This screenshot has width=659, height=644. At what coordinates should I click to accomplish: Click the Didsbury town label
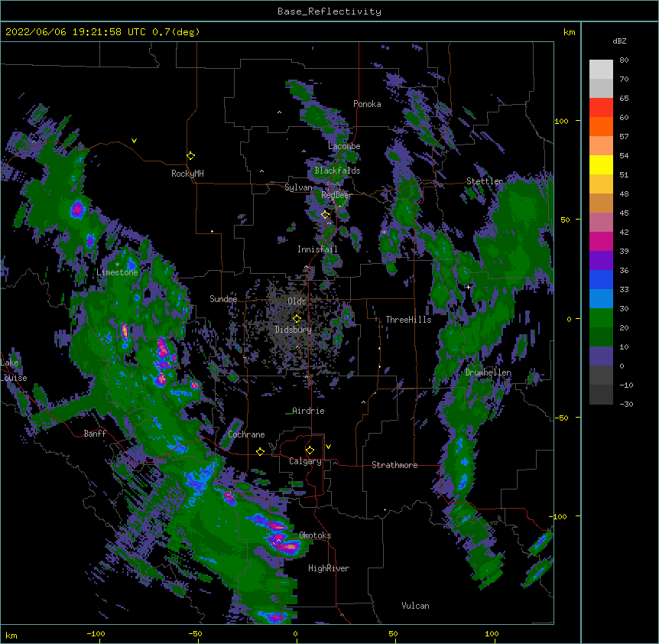pos(293,330)
